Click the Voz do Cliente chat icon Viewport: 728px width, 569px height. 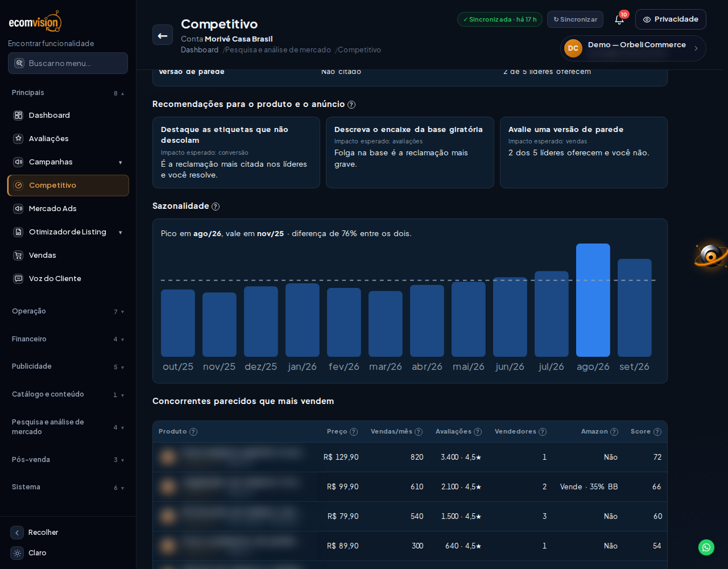18,279
